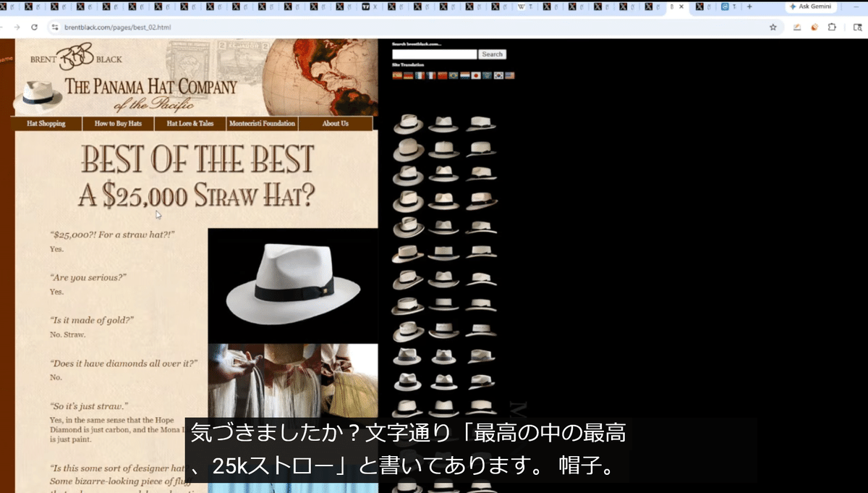Bookmark this page with the star icon
This screenshot has width=868, height=493.
[773, 27]
